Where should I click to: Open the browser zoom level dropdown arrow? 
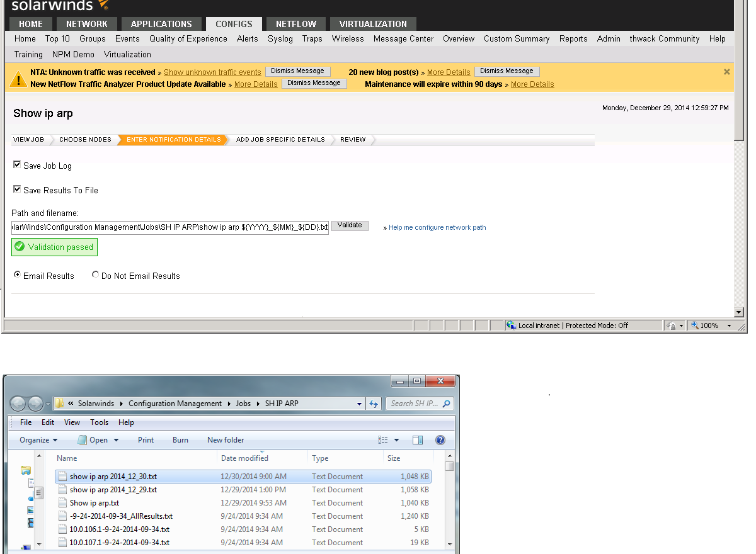tap(730, 325)
